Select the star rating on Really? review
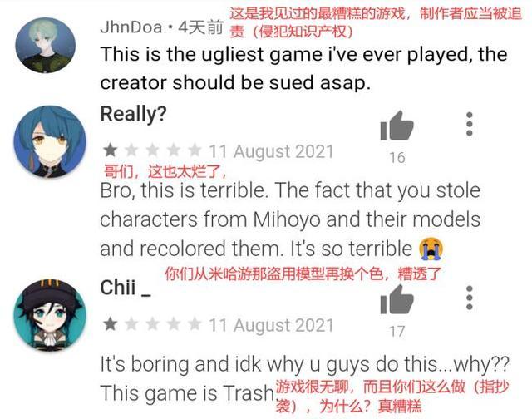The width and height of the screenshot is (532, 419). tap(152, 150)
